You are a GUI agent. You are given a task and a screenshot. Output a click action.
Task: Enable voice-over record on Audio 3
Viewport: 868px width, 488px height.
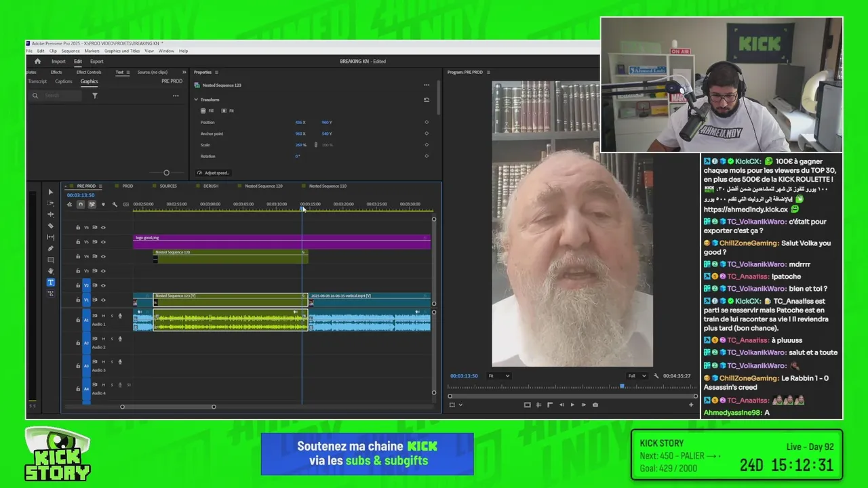pyautogui.click(x=121, y=362)
